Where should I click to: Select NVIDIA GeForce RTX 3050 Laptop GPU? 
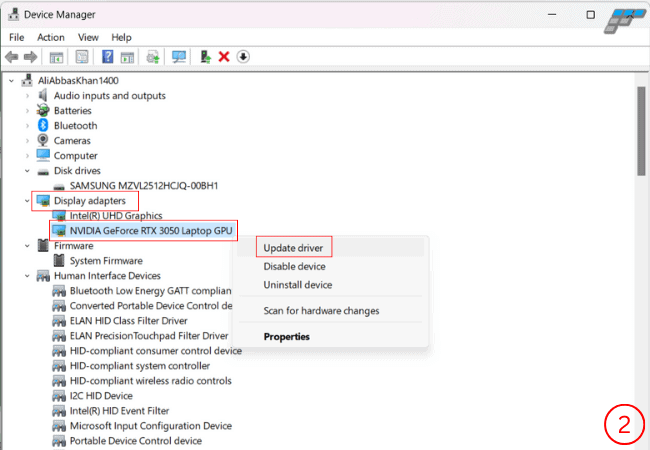coord(151,230)
